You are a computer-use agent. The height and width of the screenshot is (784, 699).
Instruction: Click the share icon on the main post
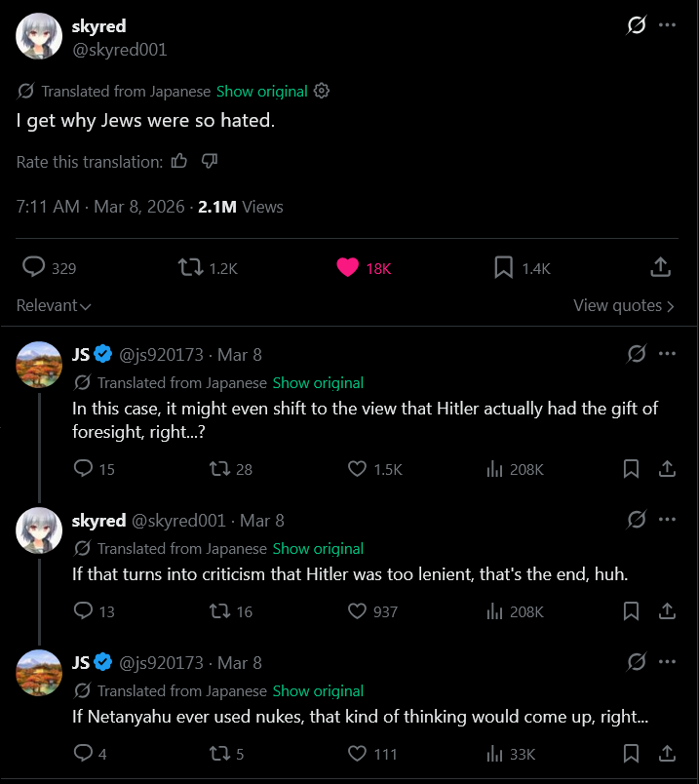(660, 267)
